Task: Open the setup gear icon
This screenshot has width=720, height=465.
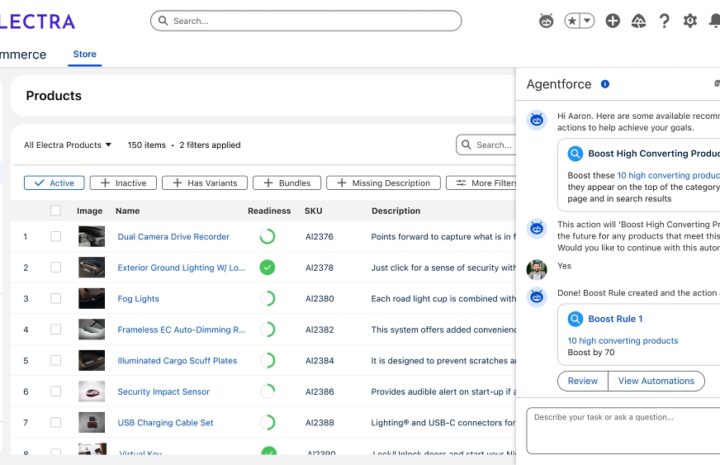Action: pos(690,21)
